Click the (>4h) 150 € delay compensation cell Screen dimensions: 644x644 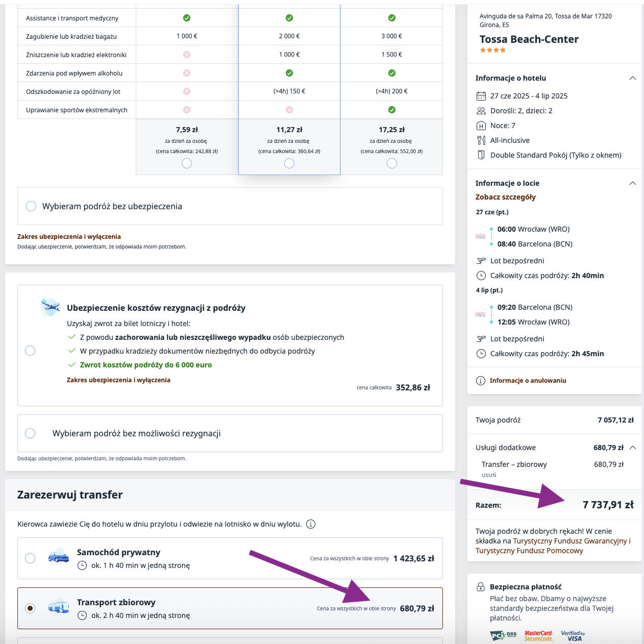point(289,91)
